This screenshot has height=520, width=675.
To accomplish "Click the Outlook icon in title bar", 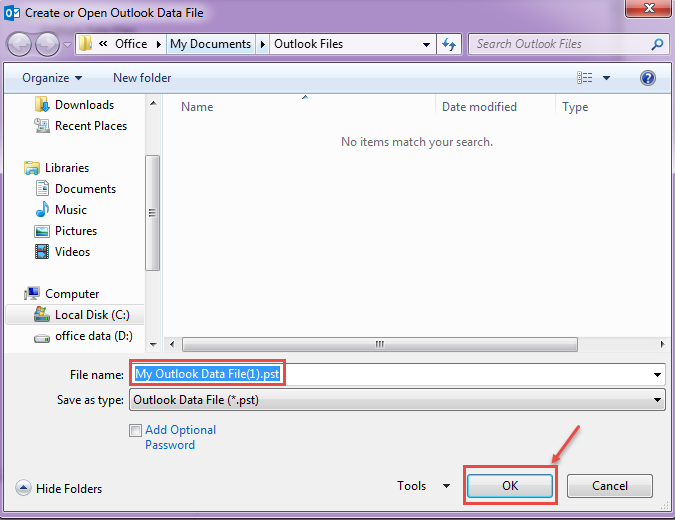I will tap(12, 13).
